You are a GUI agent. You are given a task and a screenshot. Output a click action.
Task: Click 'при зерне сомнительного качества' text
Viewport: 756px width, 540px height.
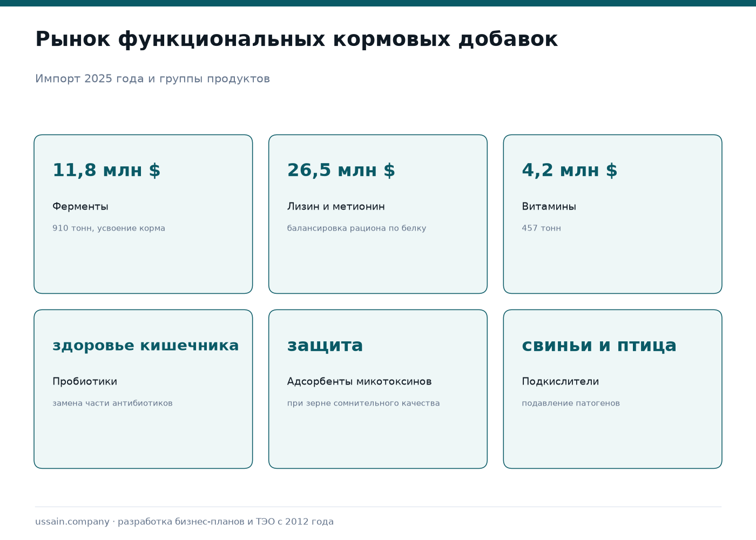click(x=363, y=403)
